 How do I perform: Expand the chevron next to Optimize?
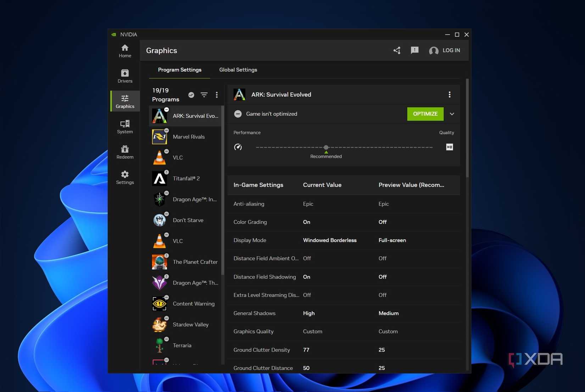coord(452,114)
